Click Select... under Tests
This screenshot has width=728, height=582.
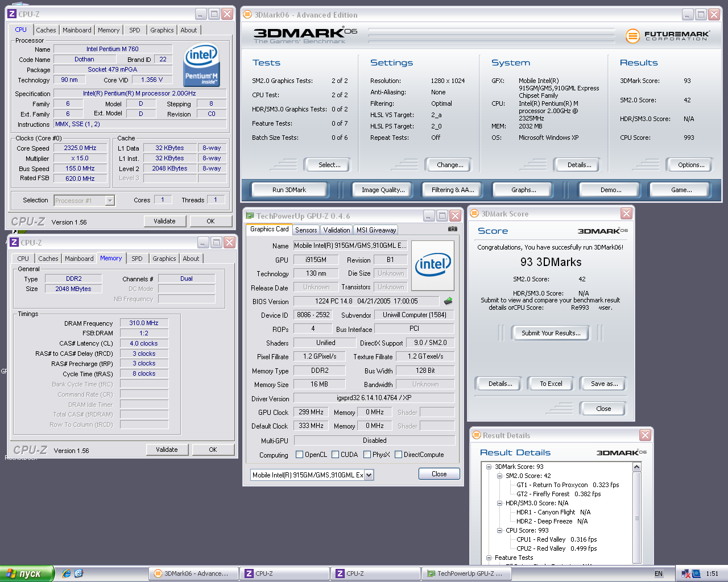[x=329, y=165]
